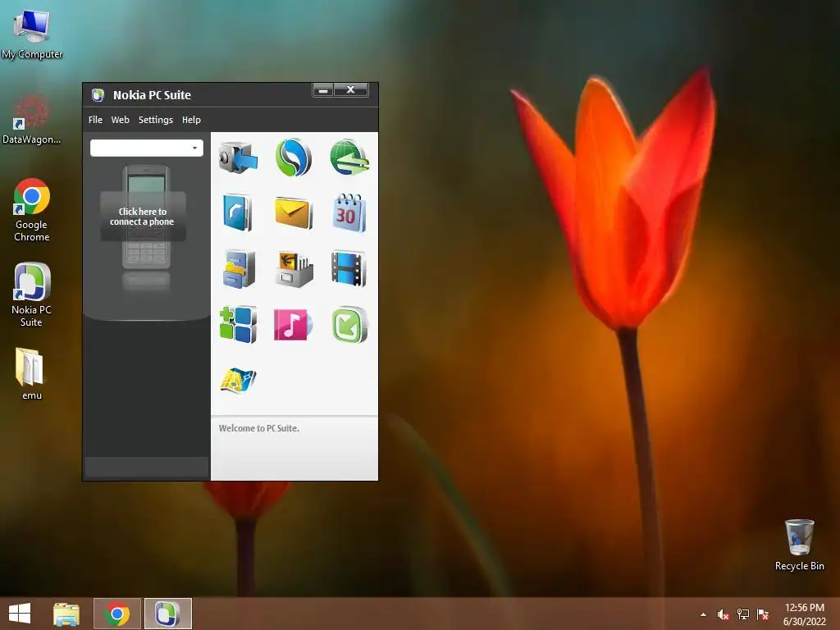The width and height of the screenshot is (840, 630).
Task: Click the network tray icon
Action: [x=743, y=614]
